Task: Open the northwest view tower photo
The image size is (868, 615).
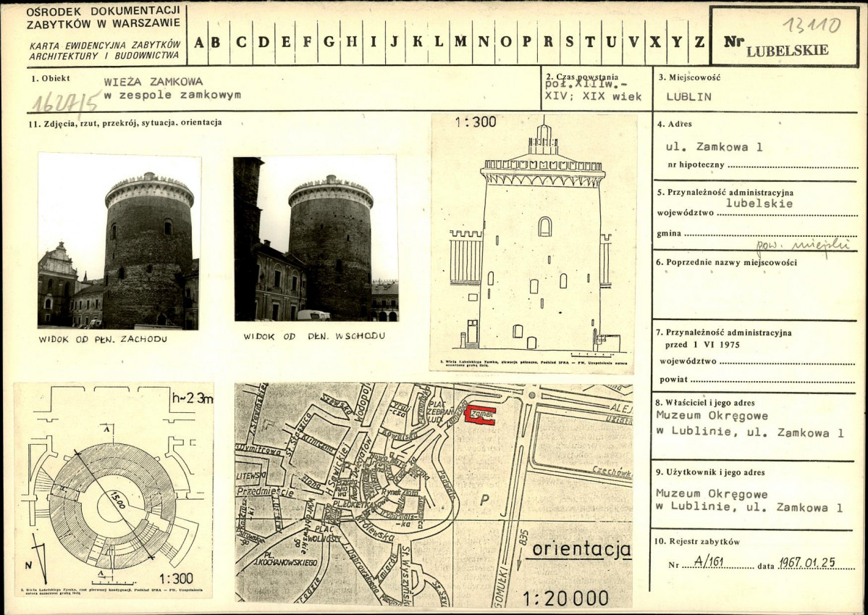Action: [119, 241]
